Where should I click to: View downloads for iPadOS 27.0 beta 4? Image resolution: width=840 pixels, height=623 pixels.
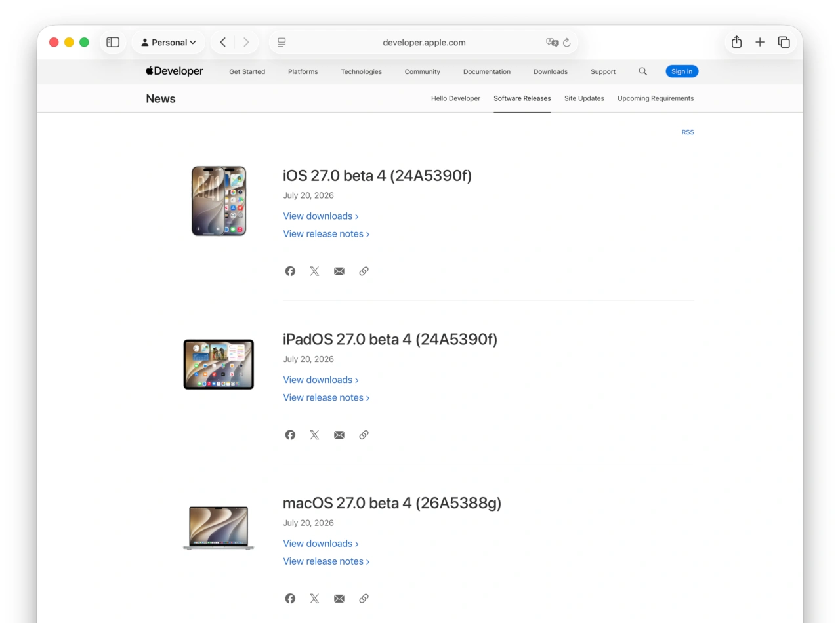pos(320,380)
